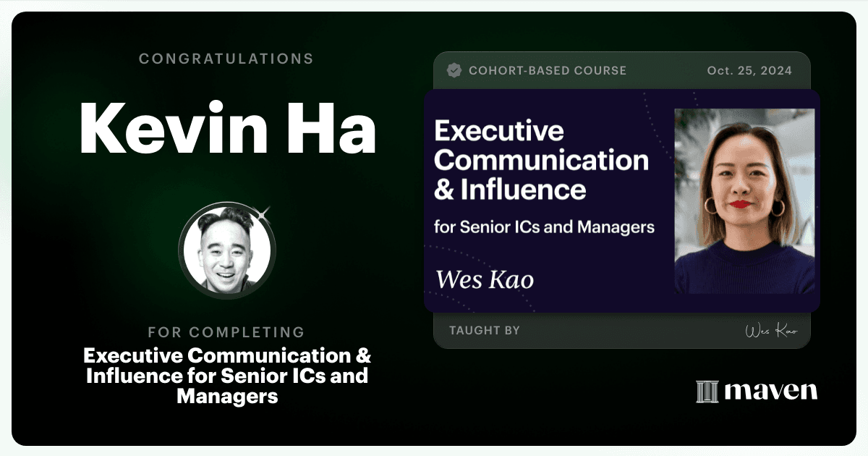
Task: Click the Maven pillar logo icon
Action: (707, 392)
